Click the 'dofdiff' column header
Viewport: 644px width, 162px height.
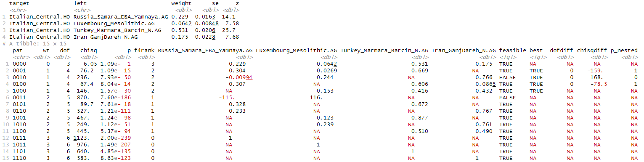562,50
